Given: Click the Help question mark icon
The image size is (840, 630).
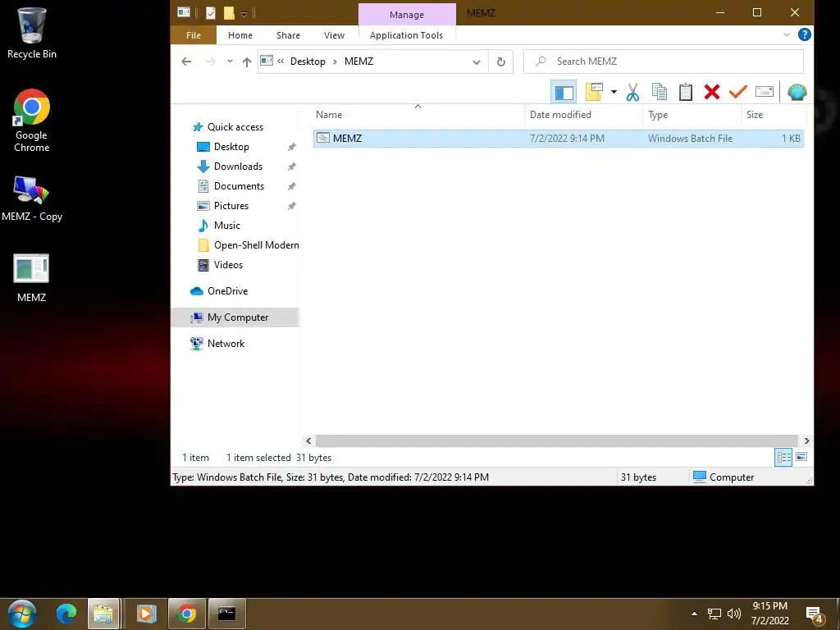Looking at the screenshot, I should pos(804,34).
